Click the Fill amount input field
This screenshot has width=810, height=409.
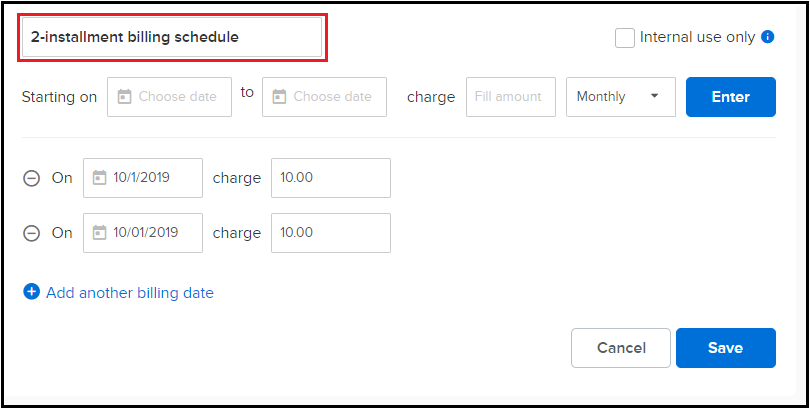pos(511,97)
